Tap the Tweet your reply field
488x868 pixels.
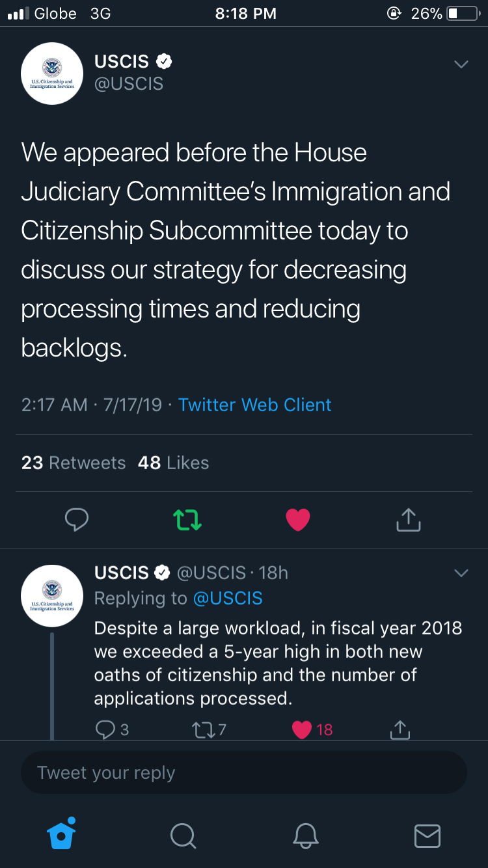point(244,772)
